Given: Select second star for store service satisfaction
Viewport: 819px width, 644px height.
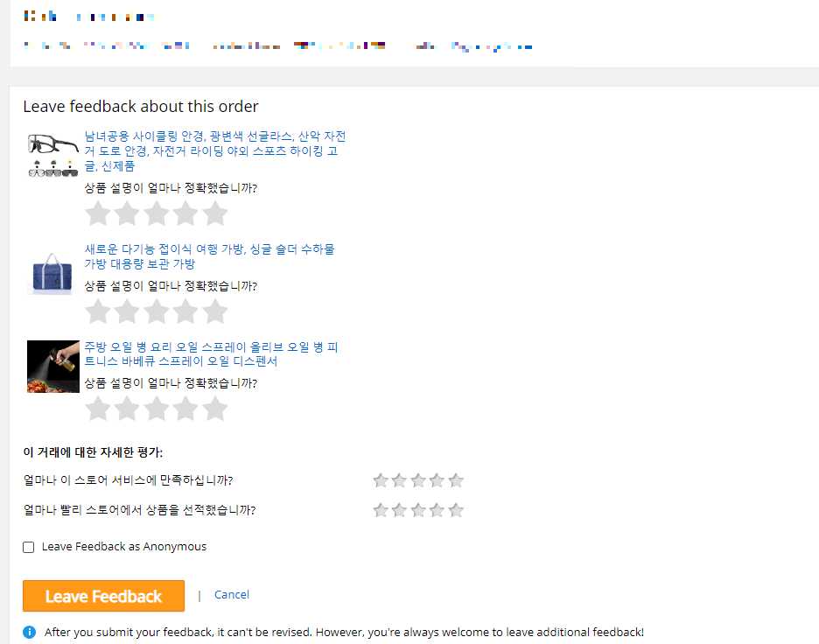Looking at the screenshot, I should tap(399, 479).
